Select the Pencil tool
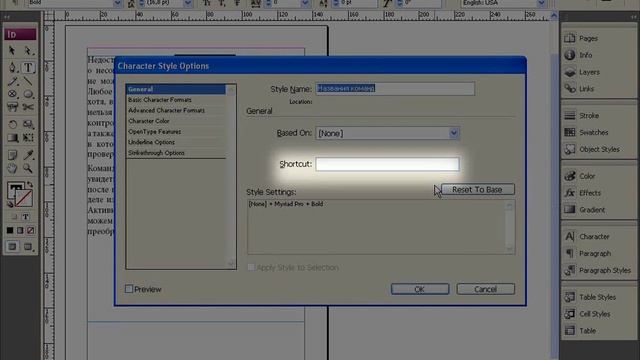 [12, 81]
